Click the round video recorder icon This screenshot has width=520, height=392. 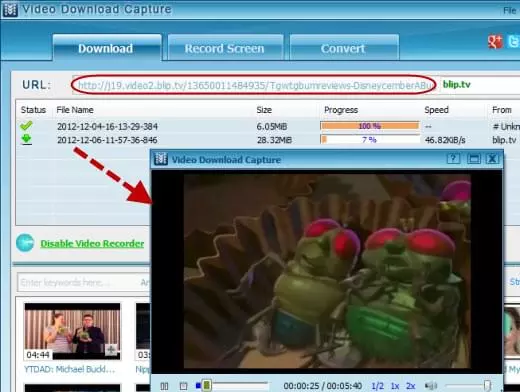tap(25, 243)
